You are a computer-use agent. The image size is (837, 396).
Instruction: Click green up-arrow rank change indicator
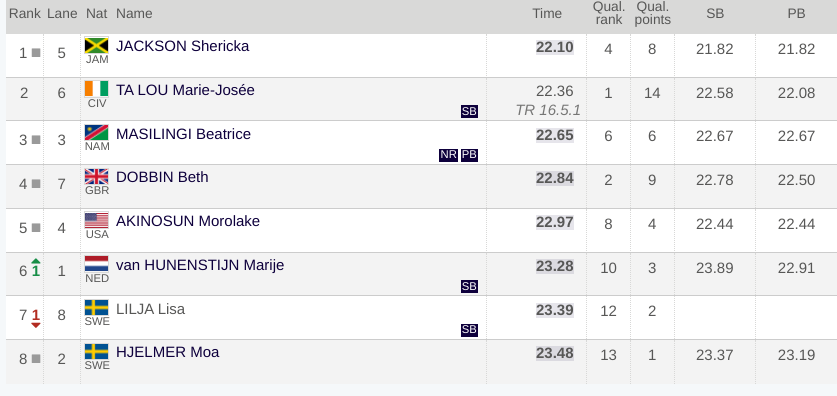[36, 267]
